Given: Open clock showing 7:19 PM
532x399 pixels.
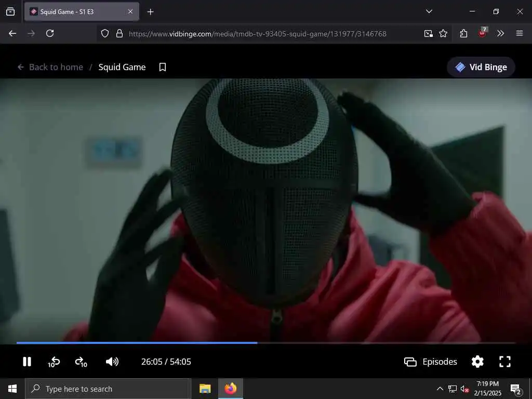Looking at the screenshot, I should pos(487,389).
